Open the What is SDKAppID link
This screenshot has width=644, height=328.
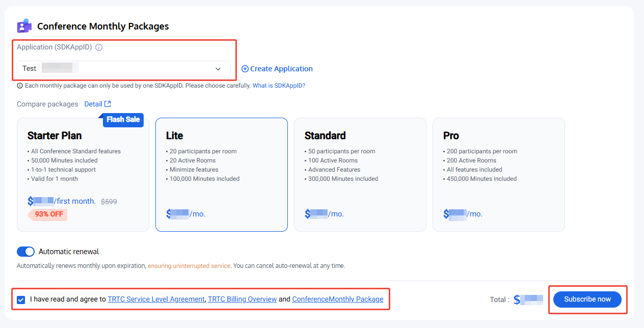(279, 86)
